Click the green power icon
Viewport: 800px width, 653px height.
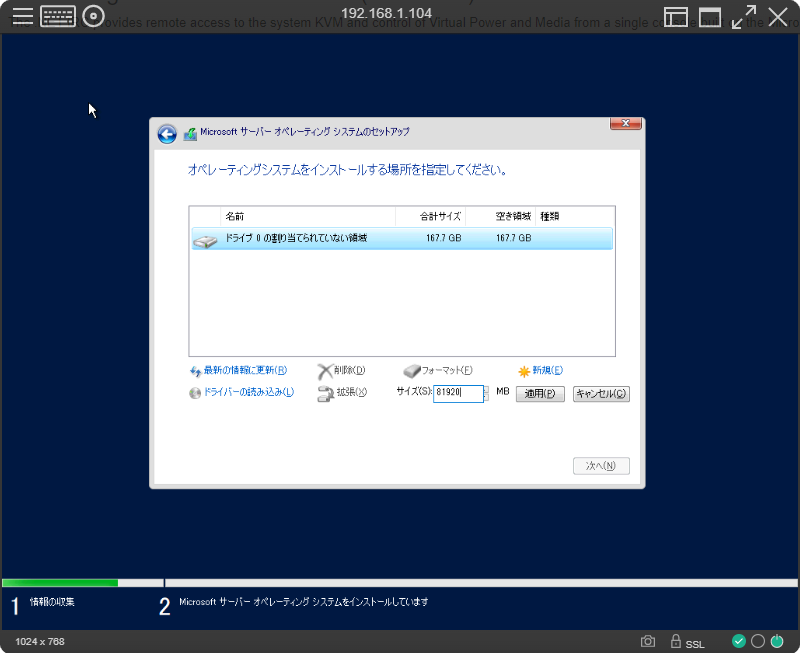coord(777,641)
